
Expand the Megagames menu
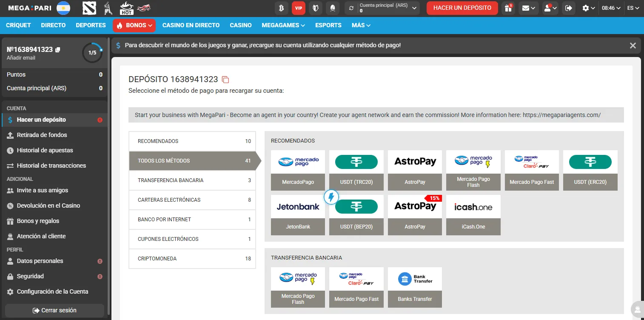click(283, 25)
